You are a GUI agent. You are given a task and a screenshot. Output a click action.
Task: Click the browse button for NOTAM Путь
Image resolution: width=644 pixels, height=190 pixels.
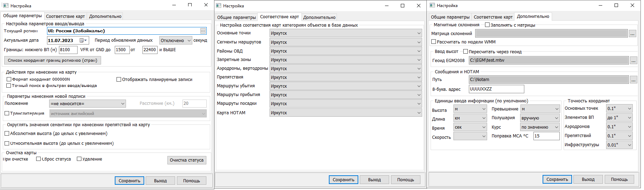coord(633,80)
